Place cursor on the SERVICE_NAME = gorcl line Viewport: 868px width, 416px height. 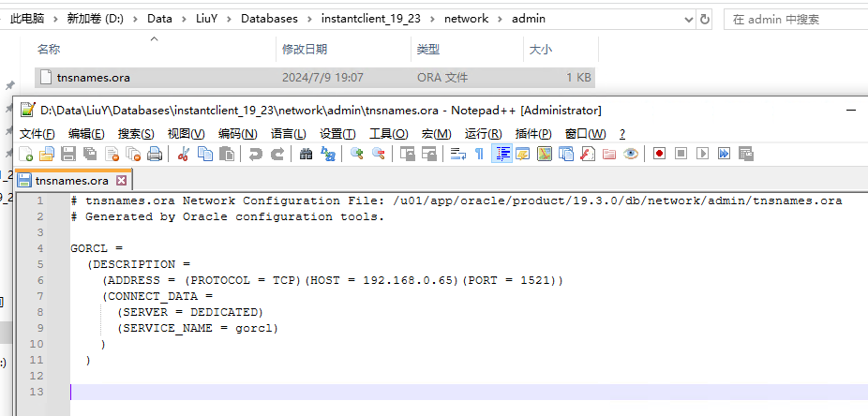(x=198, y=329)
